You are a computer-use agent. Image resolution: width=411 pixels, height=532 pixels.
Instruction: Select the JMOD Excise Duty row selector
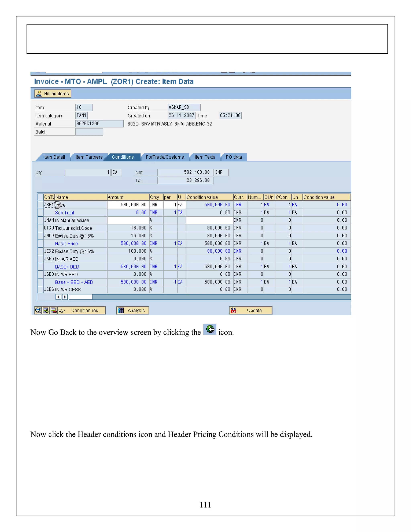pos(40,236)
